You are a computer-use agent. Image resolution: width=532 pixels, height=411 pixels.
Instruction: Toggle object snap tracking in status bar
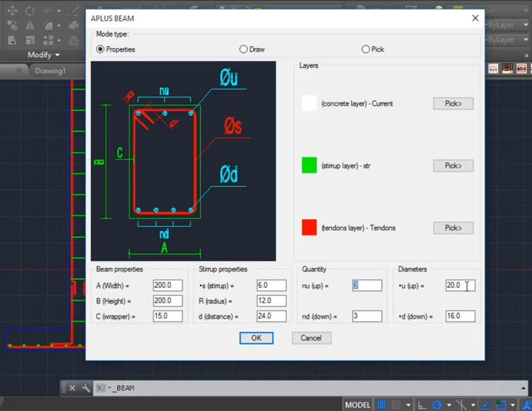tap(486, 405)
